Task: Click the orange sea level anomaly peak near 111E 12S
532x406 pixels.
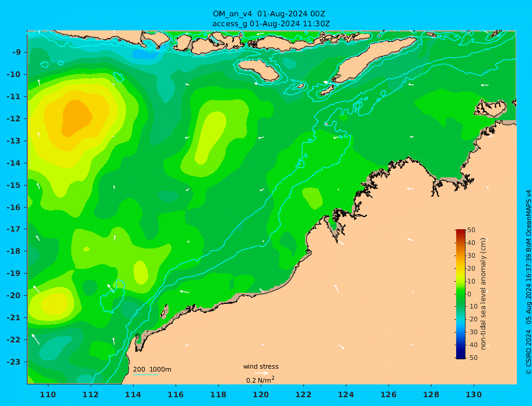Action: pos(76,118)
